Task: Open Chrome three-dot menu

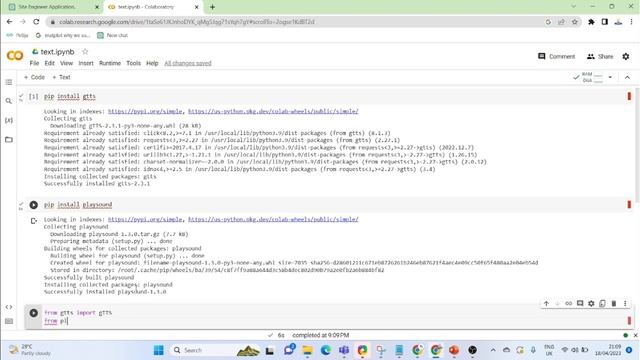Action: (x=631, y=22)
